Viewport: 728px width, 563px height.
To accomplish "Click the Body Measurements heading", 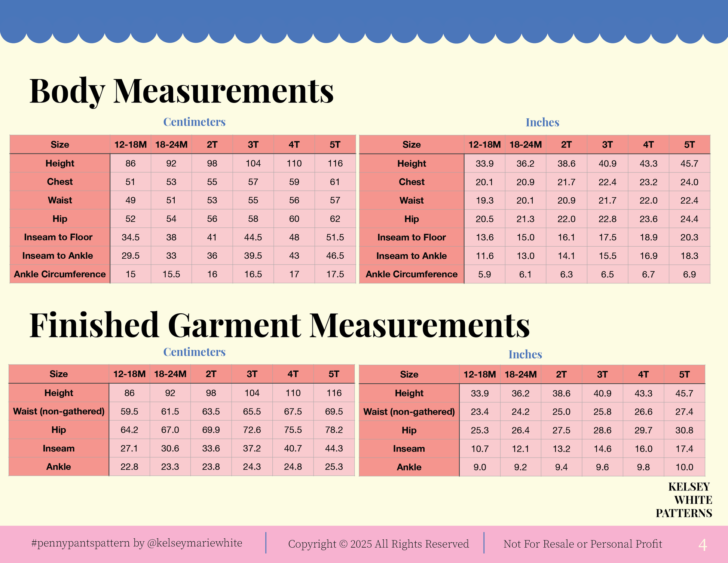I will click(181, 91).
